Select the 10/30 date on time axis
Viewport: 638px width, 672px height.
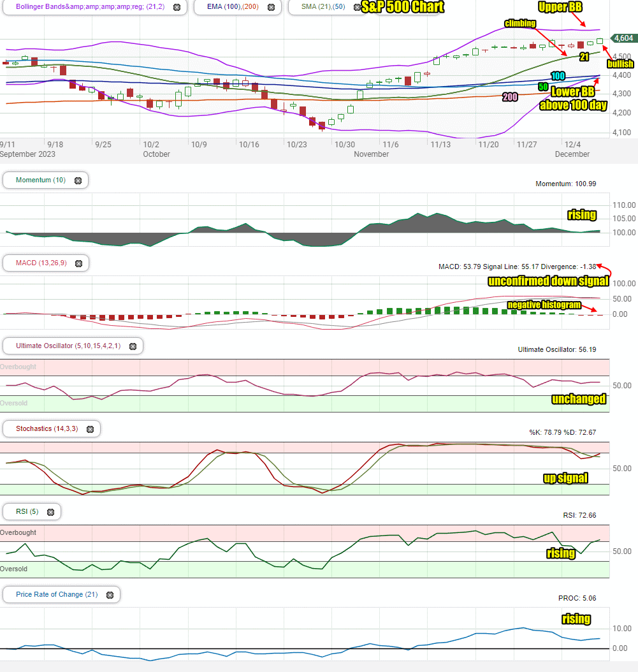[x=344, y=145]
